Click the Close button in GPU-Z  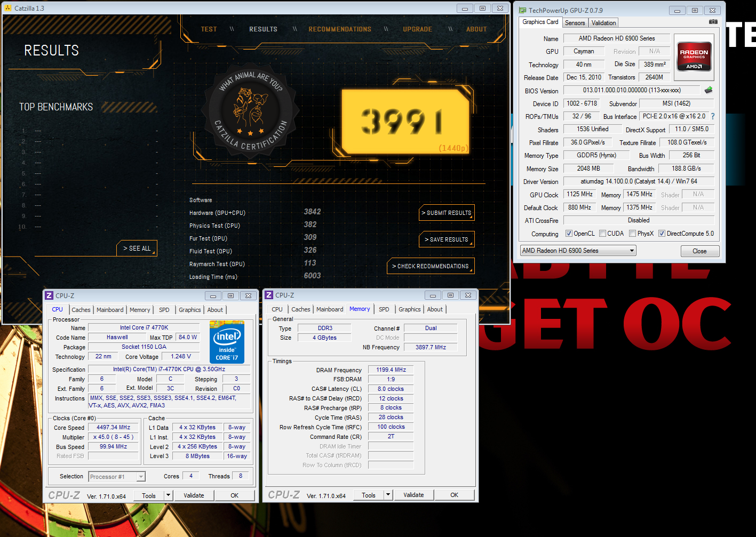(699, 251)
